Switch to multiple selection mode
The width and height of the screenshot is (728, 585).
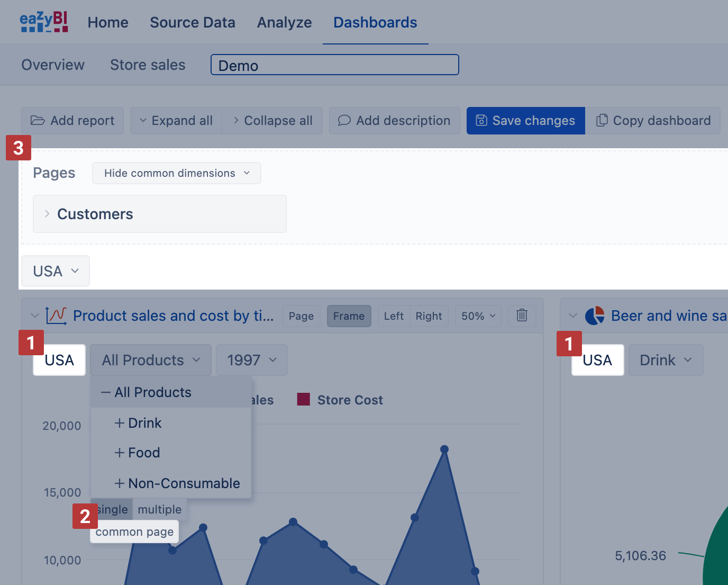(x=159, y=509)
